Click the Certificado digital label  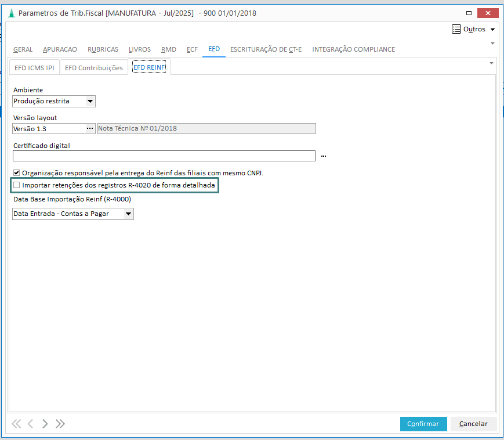coord(41,146)
